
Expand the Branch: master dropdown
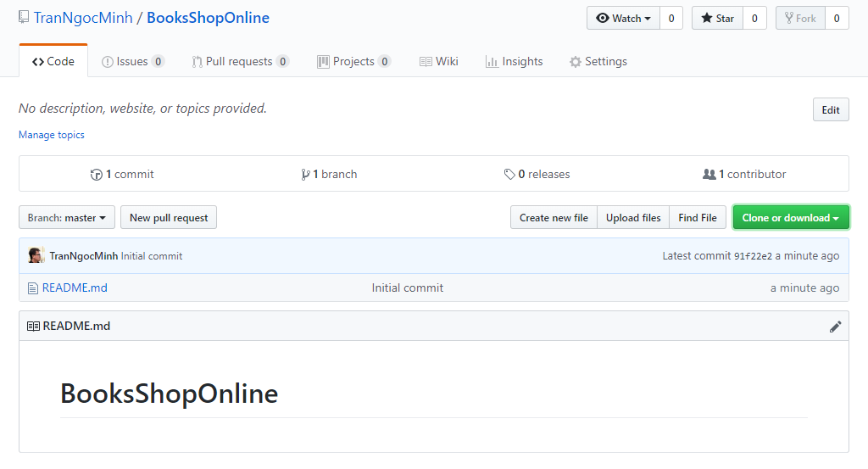point(67,218)
